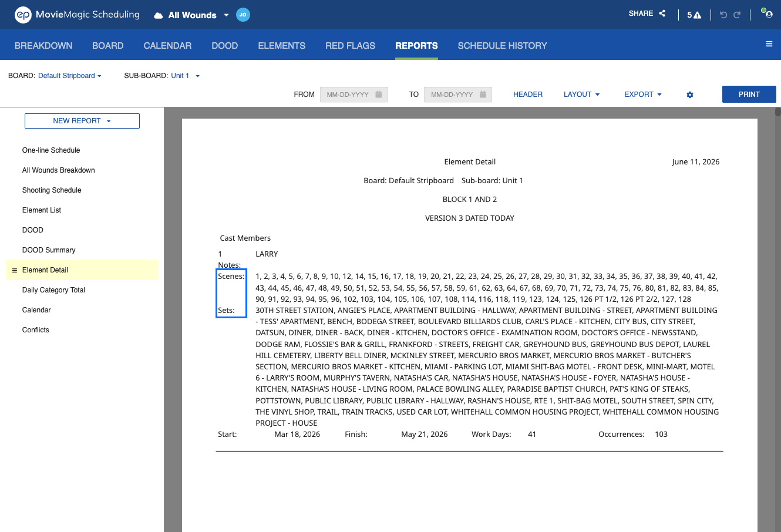The width and height of the screenshot is (781, 532).
Task: Open the EXPORT dropdown
Action: tap(643, 95)
